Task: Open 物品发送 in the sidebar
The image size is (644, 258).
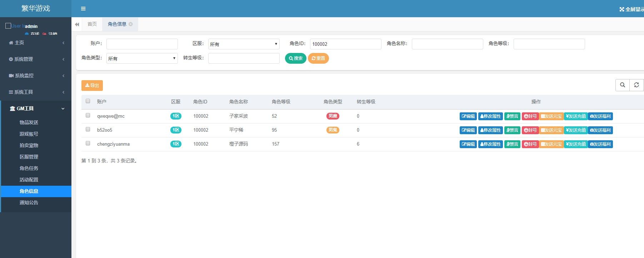Action: coord(29,122)
